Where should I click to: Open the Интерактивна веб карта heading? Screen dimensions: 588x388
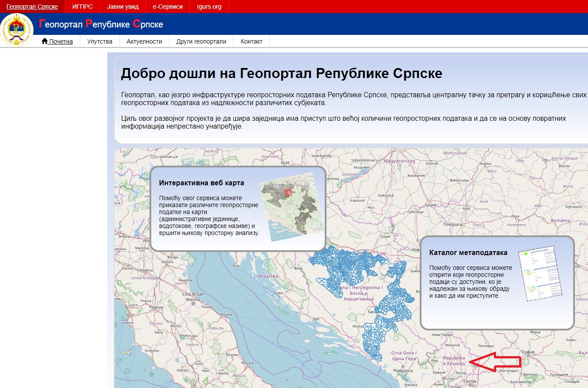pyautogui.click(x=201, y=183)
